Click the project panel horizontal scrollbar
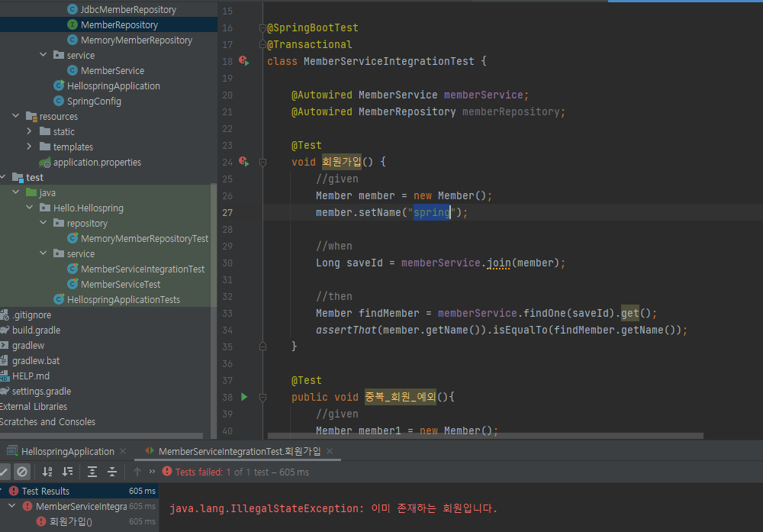763x532 pixels. (101, 436)
